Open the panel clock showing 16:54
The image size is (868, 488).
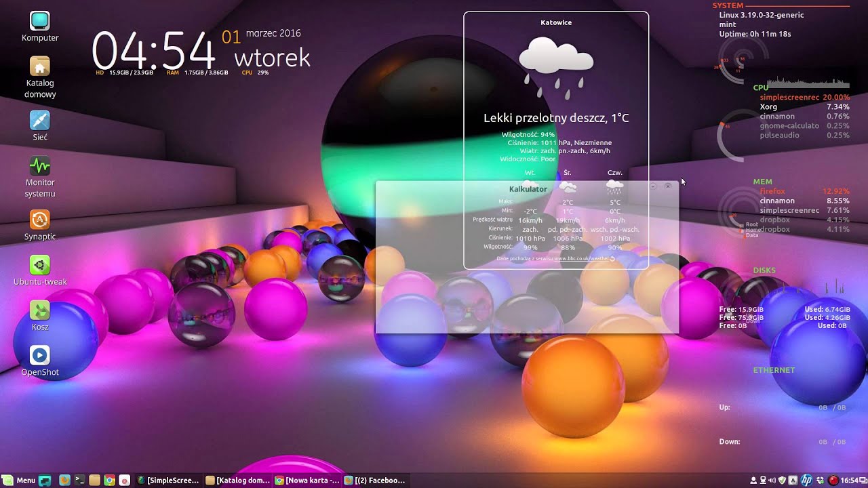[x=850, y=481]
